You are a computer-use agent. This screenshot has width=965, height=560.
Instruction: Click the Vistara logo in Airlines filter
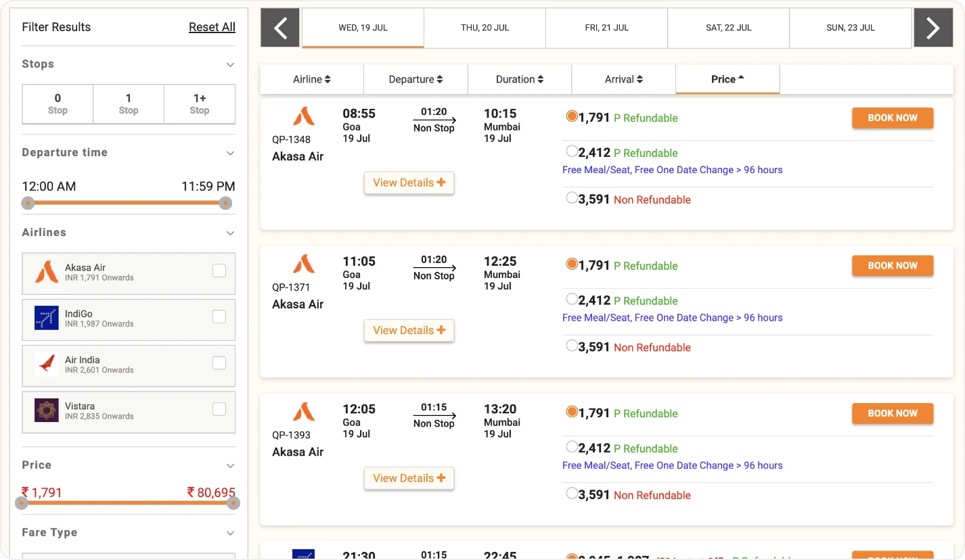pos(47,411)
